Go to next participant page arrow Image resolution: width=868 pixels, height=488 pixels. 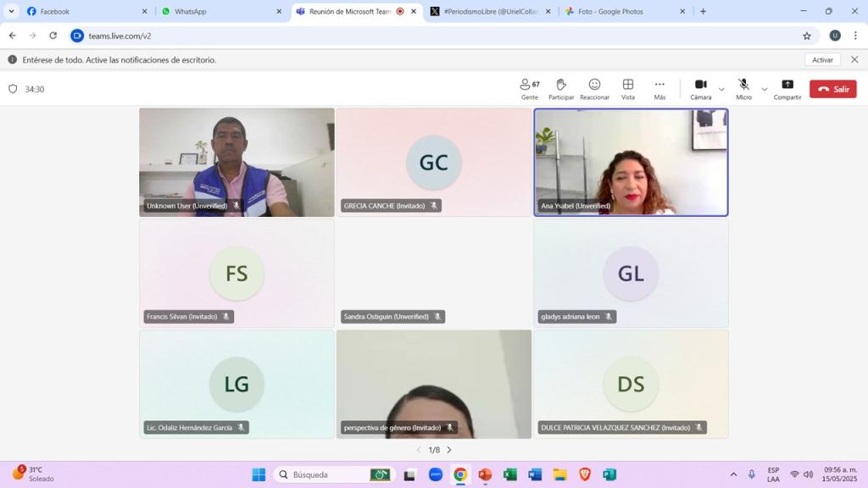click(x=449, y=450)
